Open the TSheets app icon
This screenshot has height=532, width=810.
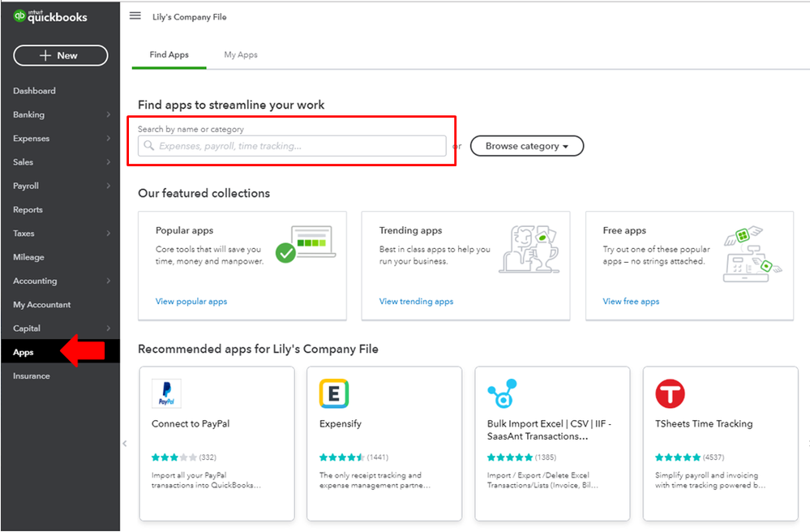click(x=670, y=393)
